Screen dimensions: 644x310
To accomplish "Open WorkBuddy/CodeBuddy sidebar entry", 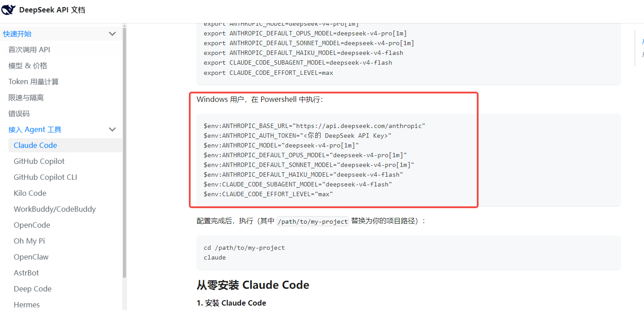I will [55, 209].
